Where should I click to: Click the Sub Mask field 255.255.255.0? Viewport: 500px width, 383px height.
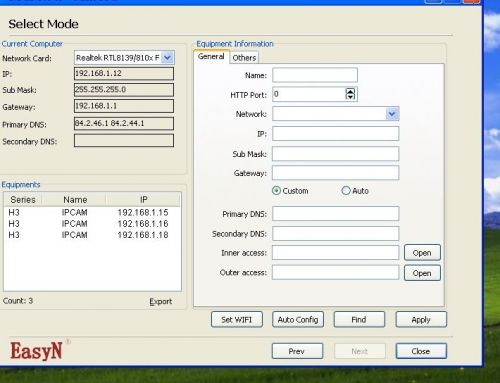tap(124, 90)
